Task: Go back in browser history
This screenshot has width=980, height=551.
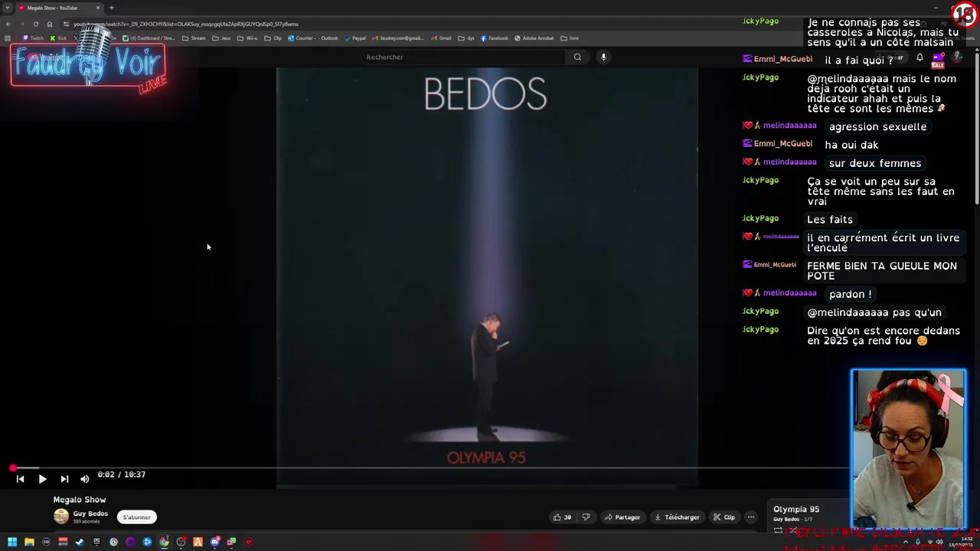Action: (x=8, y=24)
